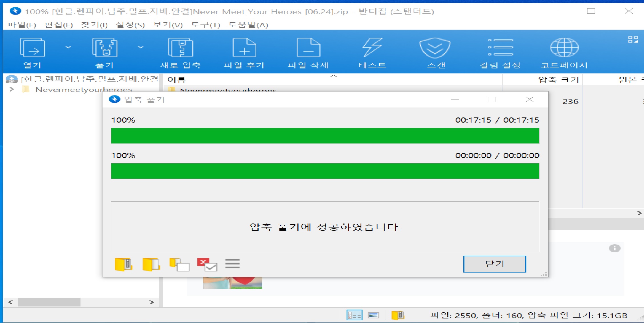Click the 파일 추가 (Add file) icon

tap(244, 48)
